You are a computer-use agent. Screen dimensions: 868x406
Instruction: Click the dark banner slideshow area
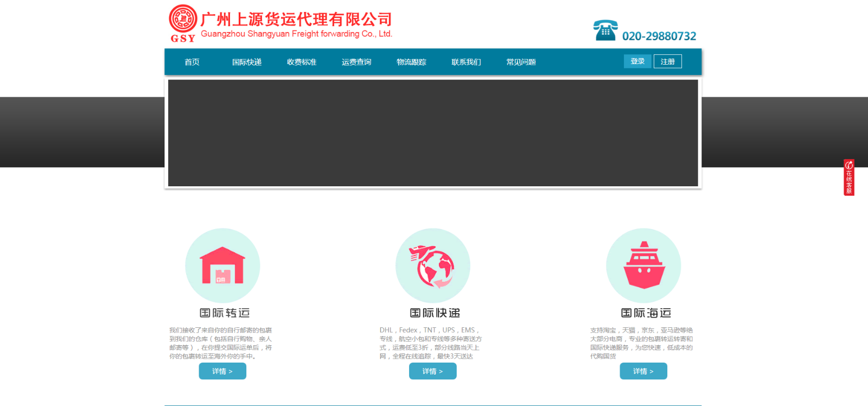click(x=433, y=133)
